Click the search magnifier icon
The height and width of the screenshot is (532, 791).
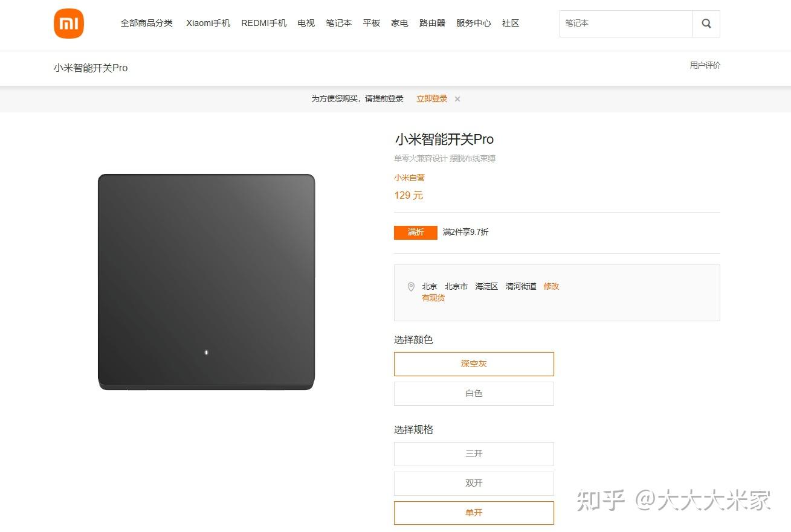pyautogui.click(x=706, y=24)
